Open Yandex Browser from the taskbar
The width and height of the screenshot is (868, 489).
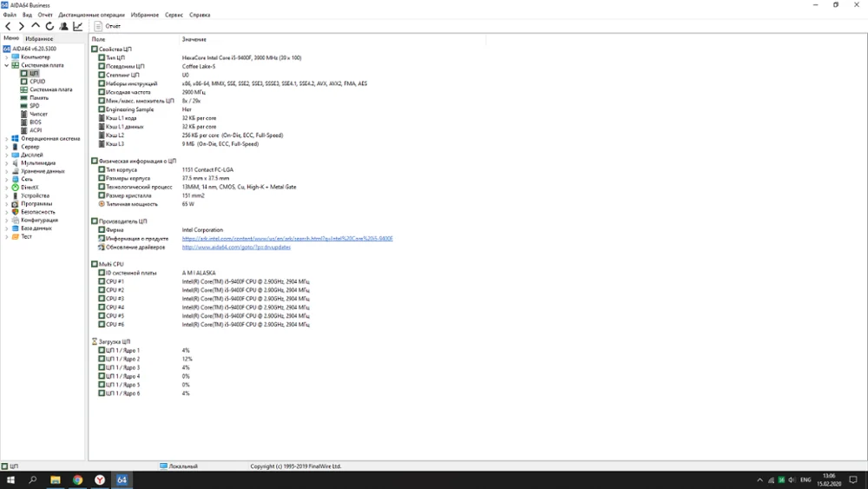[x=100, y=480]
